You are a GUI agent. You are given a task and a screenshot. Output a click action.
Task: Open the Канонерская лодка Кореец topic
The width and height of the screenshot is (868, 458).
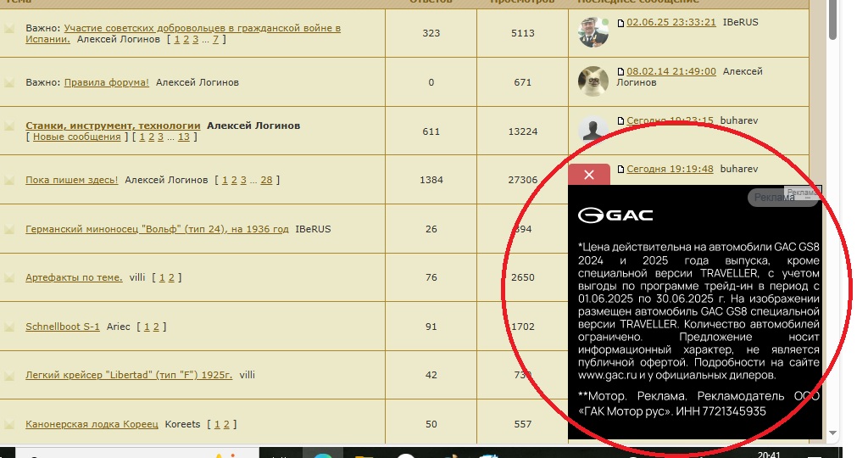[x=92, y=424]
